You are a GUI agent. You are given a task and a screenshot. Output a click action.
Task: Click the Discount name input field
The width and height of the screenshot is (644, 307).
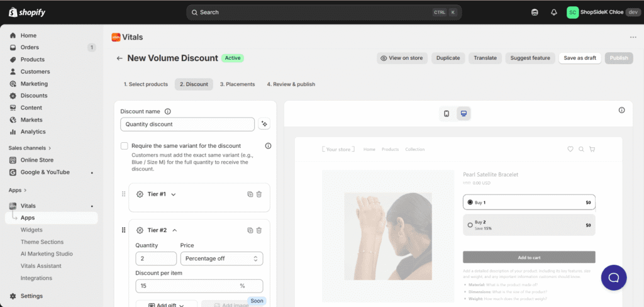point(187,124)
